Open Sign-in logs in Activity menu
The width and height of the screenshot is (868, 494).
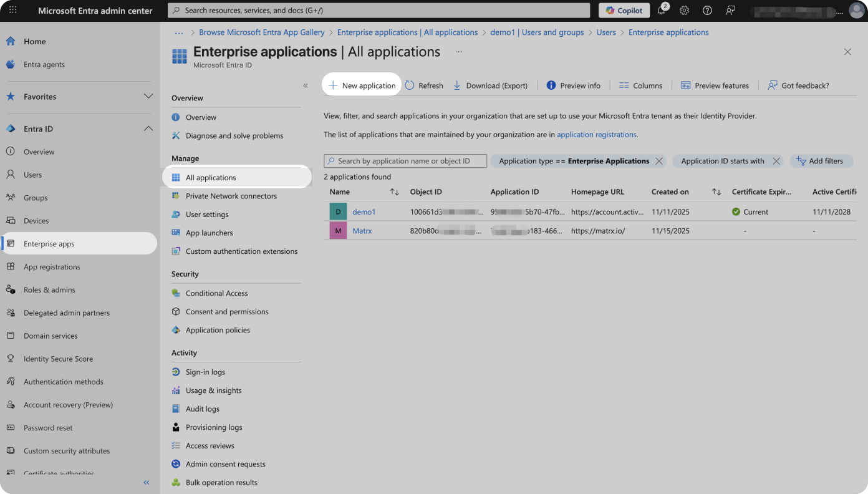[x=205, y=372]
